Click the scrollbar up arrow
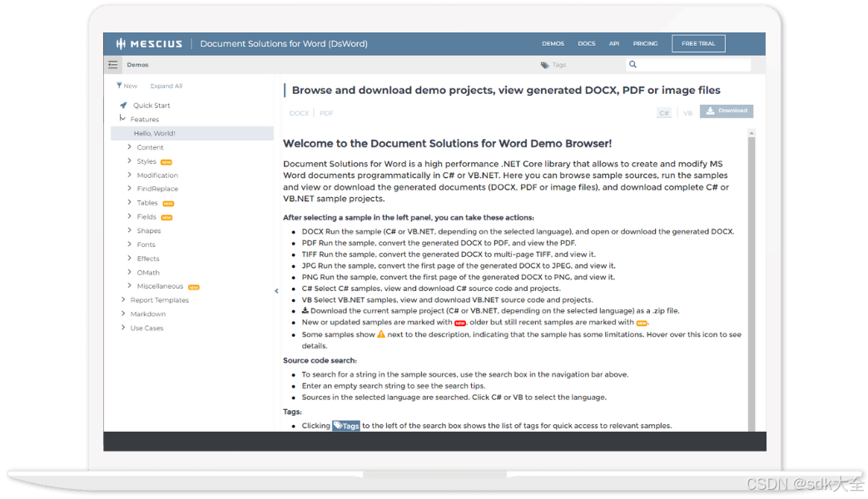 click(751, 133)
